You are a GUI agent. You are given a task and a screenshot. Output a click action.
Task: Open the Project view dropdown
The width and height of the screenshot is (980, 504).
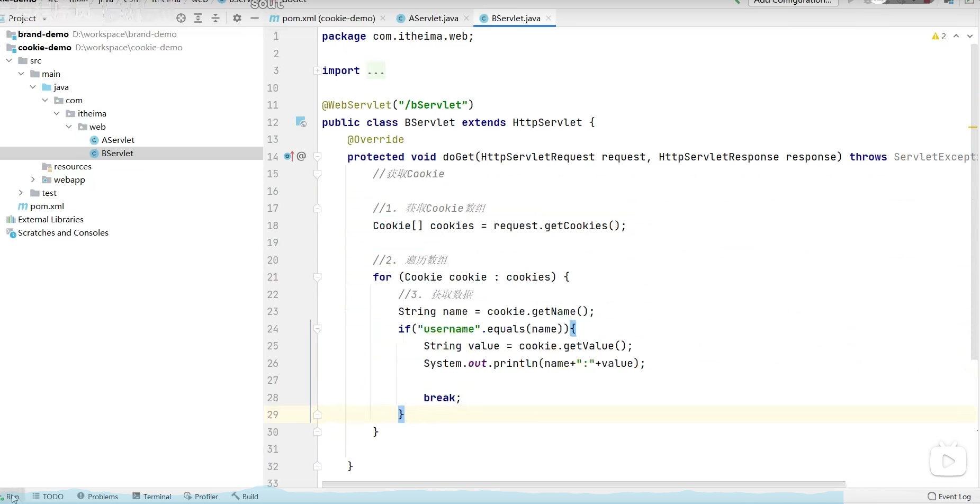44,19
